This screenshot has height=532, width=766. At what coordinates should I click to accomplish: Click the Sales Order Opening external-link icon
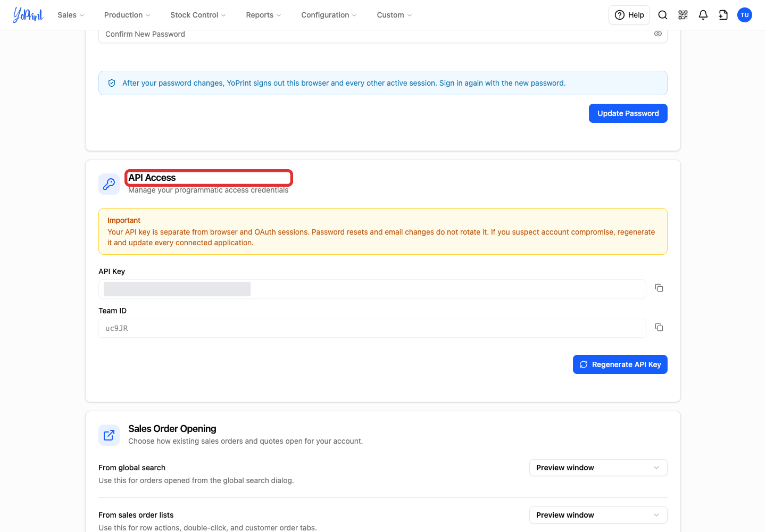tap(109, 435)
